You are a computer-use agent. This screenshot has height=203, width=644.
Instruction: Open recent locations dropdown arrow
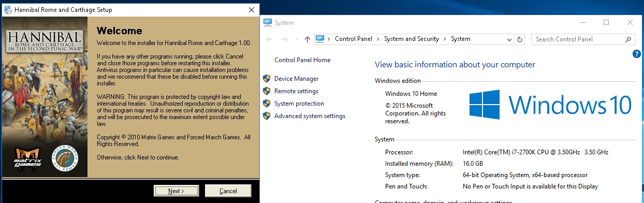pyautogui.click(x=296, y=39)
